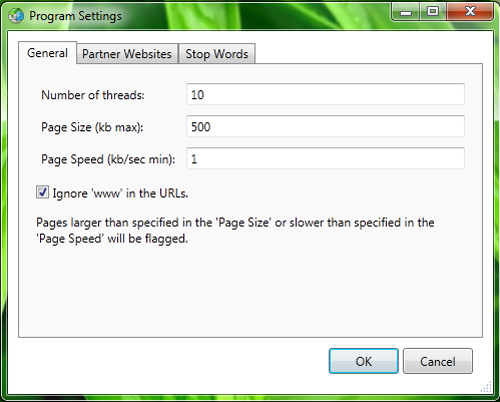Click the "Program Settings" title bar text
The width and height of the screenshot is (500, 402).
tap(75, 16)
